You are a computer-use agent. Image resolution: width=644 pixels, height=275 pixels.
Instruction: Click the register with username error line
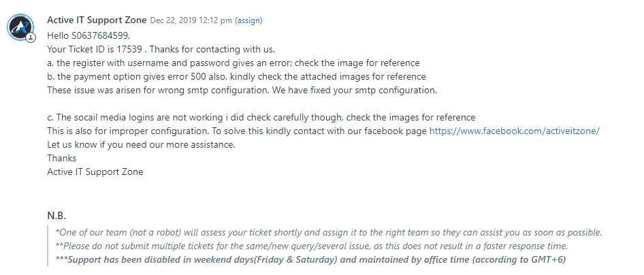pos(234,63)
